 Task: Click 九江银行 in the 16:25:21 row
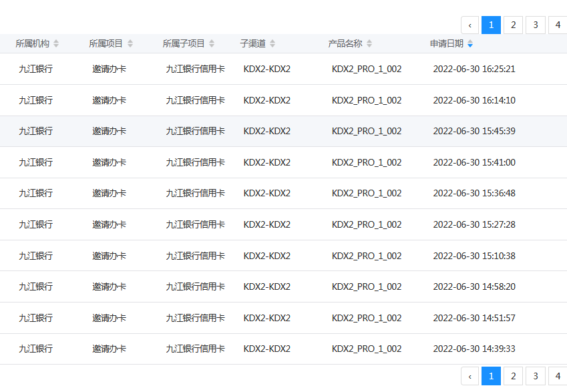(x=36, y=69)
